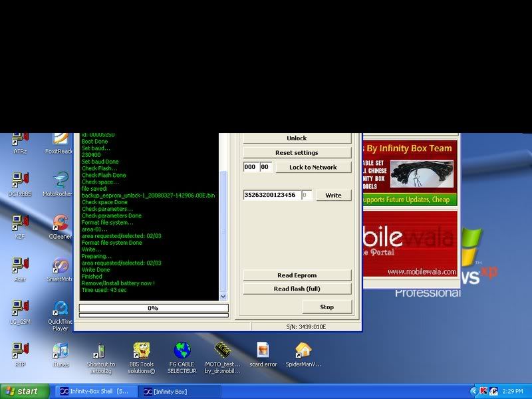
Task: Click the log scrollbar down arrow
Action: pos(223,297)
